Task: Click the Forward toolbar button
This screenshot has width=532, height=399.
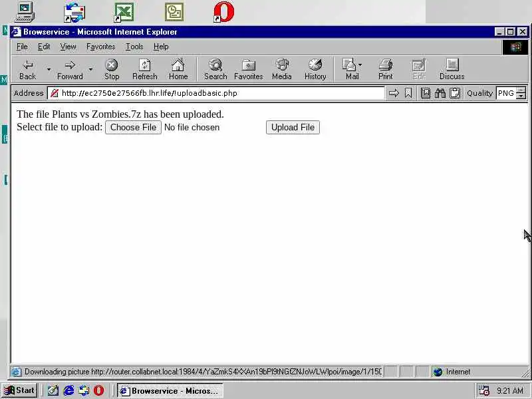Action: pos(70,70)
